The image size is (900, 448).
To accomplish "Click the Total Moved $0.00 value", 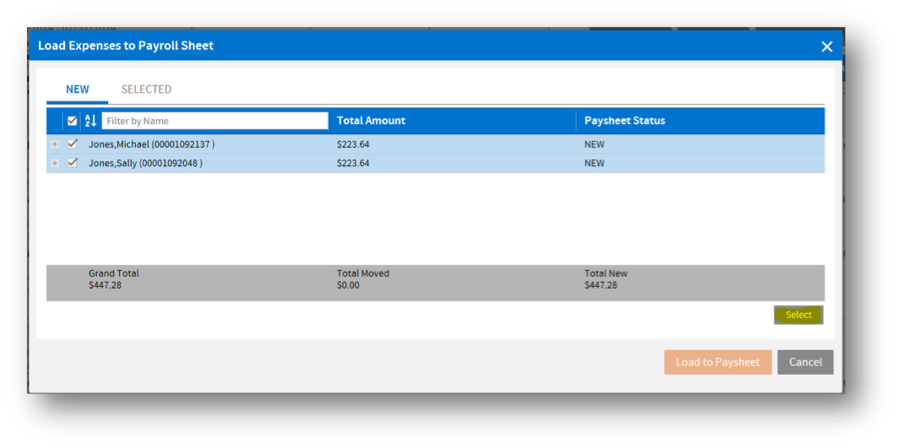I will [348, 285].
